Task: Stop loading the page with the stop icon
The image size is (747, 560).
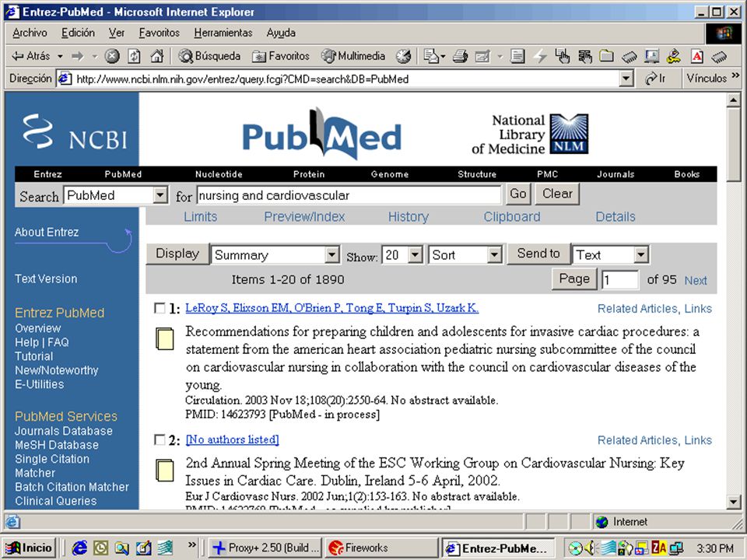Action: 112,56
